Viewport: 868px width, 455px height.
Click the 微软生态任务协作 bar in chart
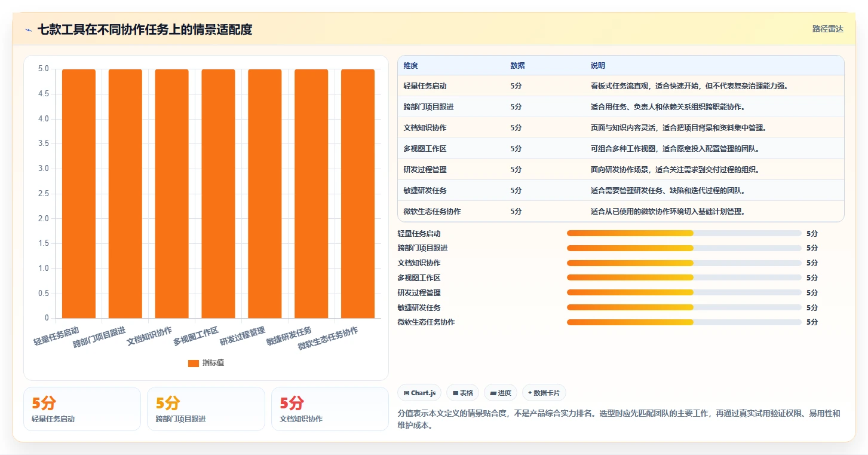coord(358,194)
